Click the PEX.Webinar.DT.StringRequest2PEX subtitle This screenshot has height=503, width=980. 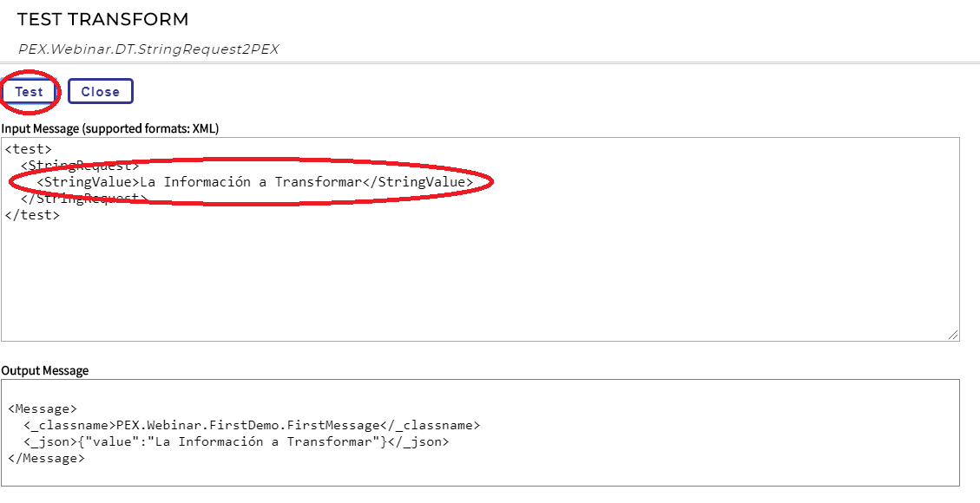[148, 49]
